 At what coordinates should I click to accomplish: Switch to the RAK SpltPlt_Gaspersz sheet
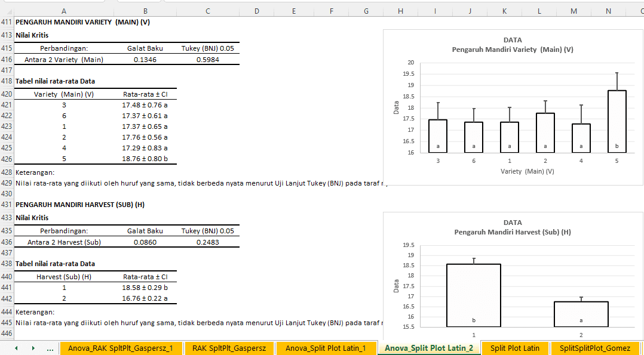(x=229, y=348)
